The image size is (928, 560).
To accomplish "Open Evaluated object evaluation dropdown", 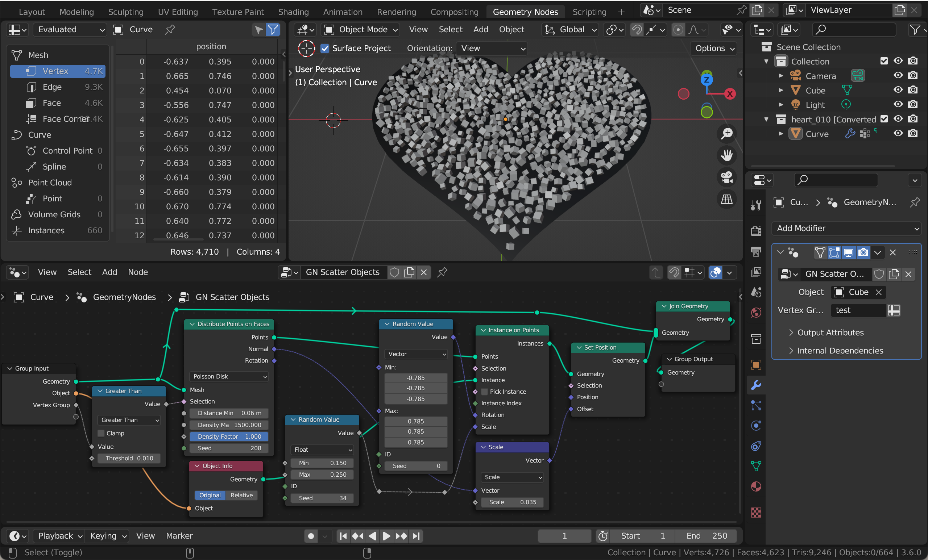I will pyautogui.click(x=70, y=29).
